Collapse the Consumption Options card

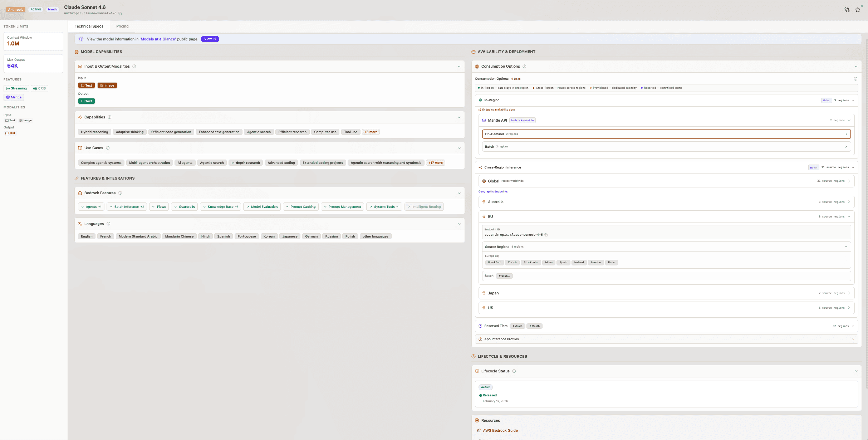coord(856,67)
